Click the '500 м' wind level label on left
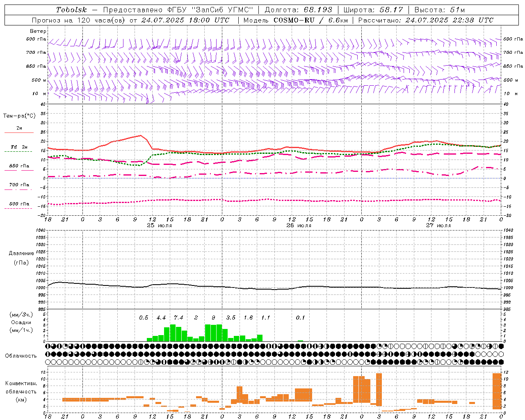The height and width of the screenshot is (420, 525). tap(39, 80)
